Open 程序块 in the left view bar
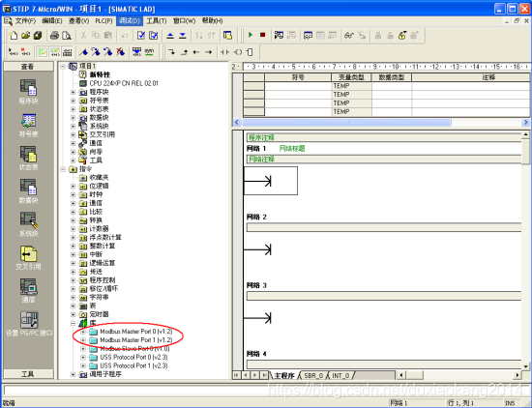Viewport: 532px width, 408px height. (x=28, y=91)
